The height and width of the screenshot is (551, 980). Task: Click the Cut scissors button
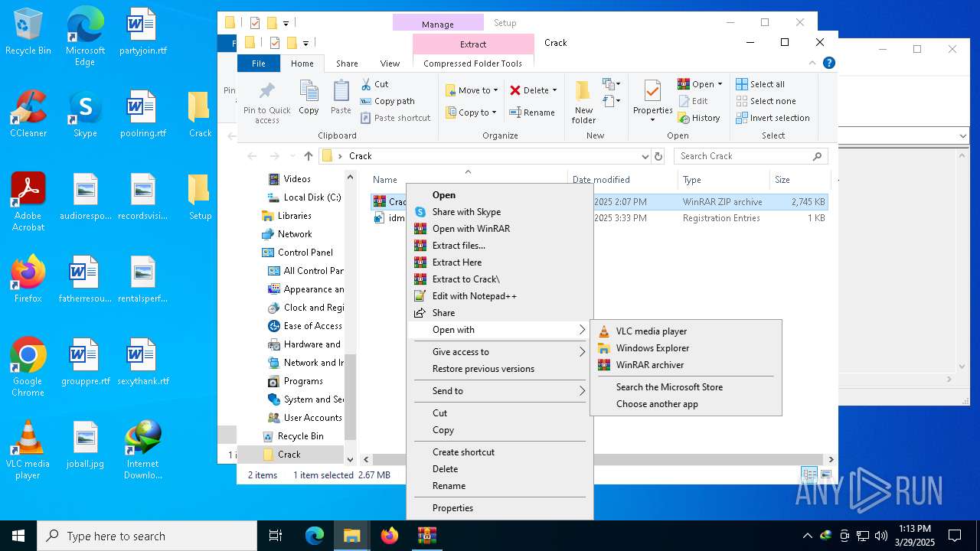[374, 84]
